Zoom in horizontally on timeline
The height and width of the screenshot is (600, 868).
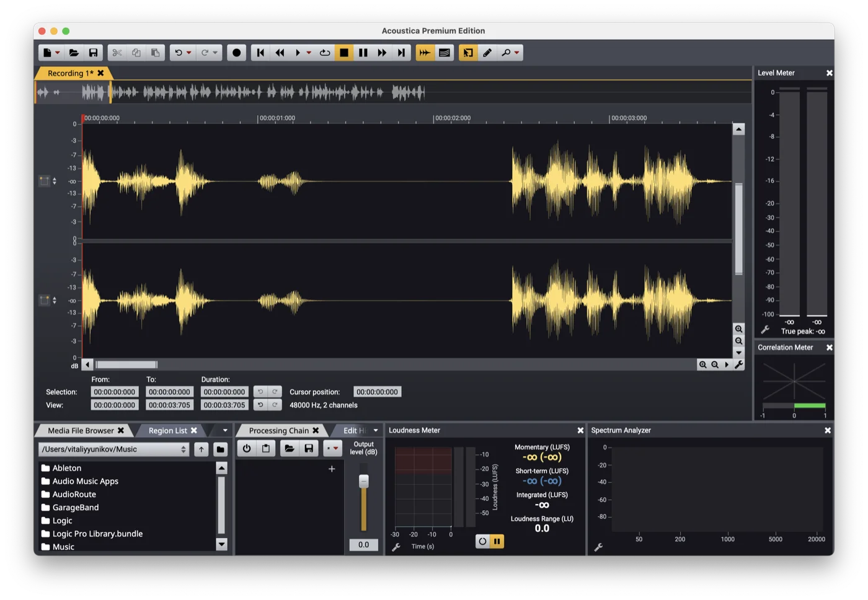[702, 364]
